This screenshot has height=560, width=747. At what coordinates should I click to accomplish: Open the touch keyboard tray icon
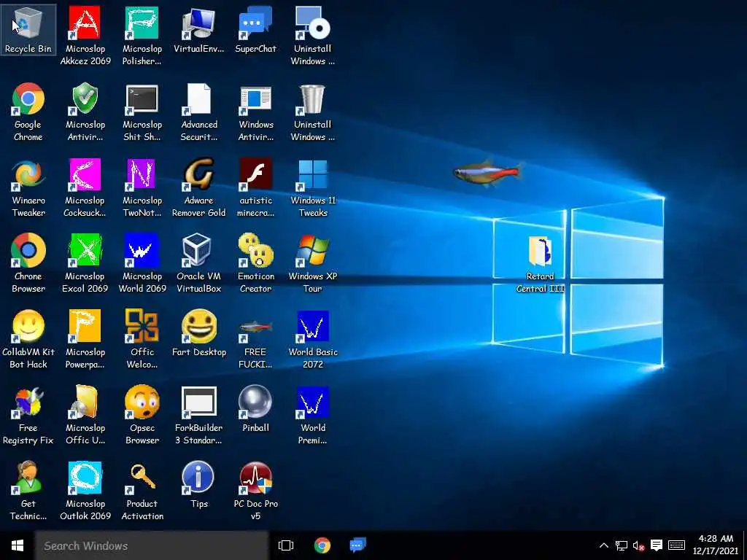[676, 545]
